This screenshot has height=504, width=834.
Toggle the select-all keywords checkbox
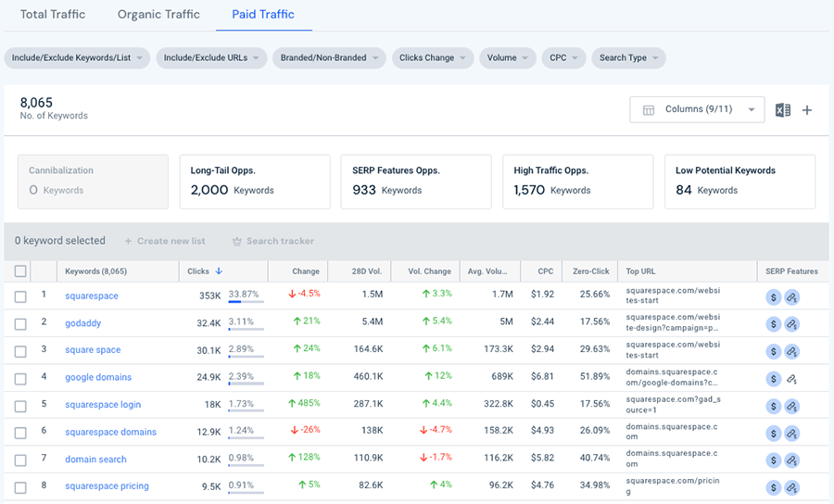pos(20,271)
